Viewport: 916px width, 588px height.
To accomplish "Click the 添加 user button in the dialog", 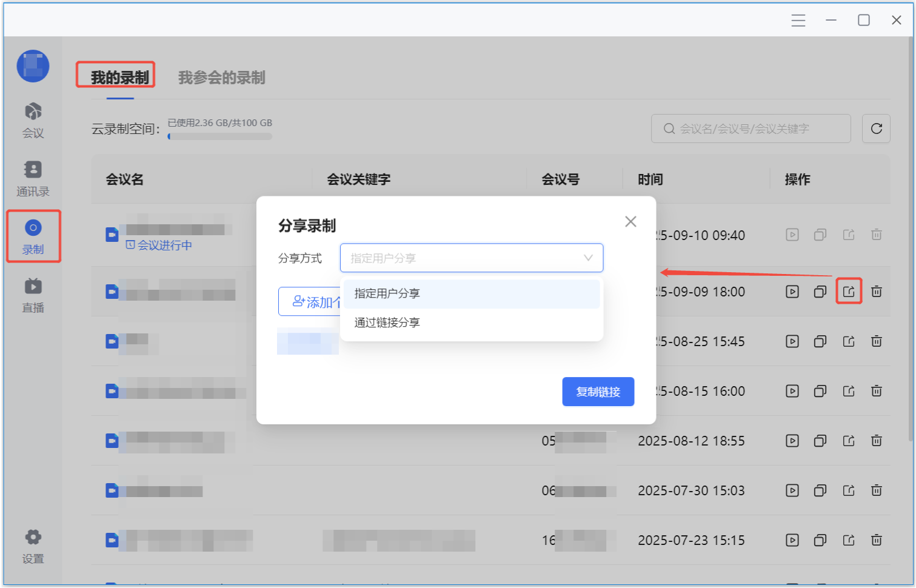I will click(310, 302).
